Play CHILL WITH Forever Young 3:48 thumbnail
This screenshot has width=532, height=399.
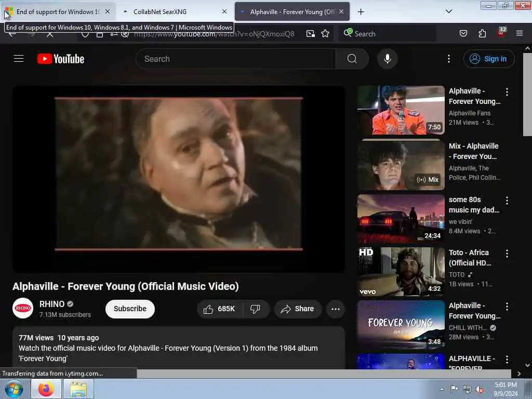tap(401, 325)
